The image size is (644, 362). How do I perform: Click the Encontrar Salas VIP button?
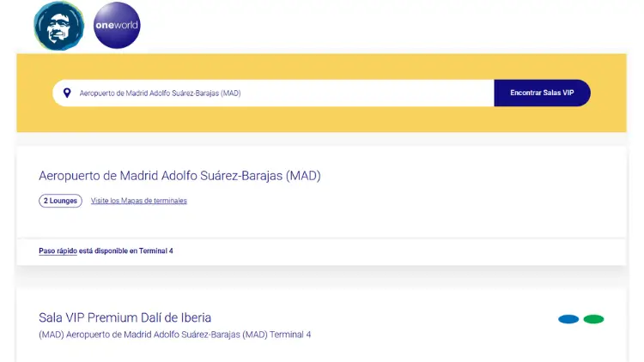[x=542, y=93]
